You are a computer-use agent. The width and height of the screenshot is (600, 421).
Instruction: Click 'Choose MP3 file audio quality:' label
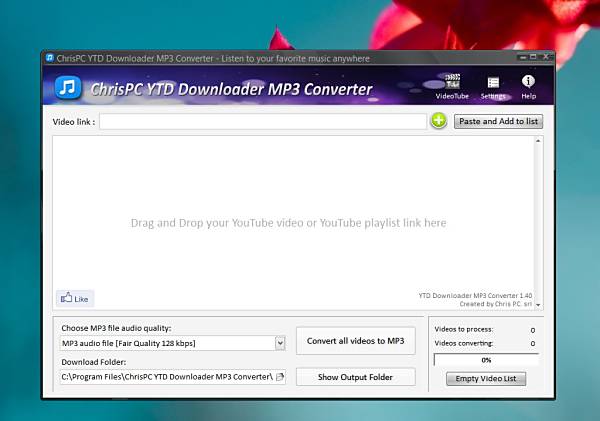click(x=116, y=328)
